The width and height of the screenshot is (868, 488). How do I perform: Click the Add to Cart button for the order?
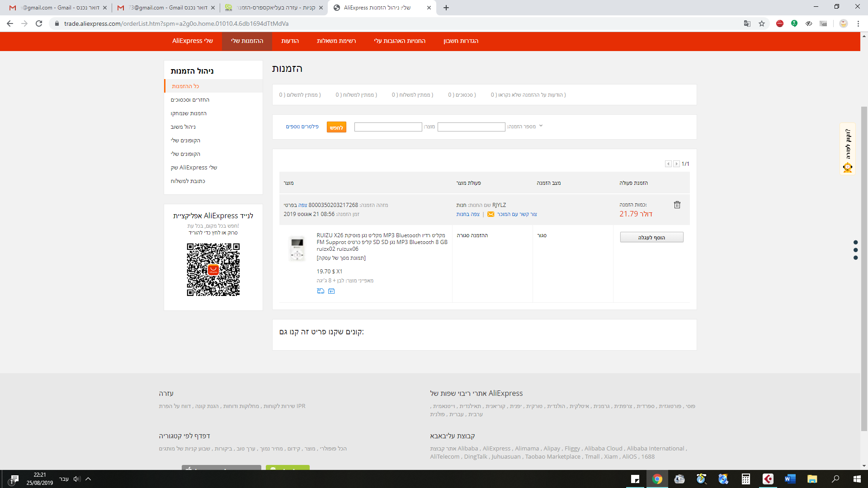coord(651,237)
